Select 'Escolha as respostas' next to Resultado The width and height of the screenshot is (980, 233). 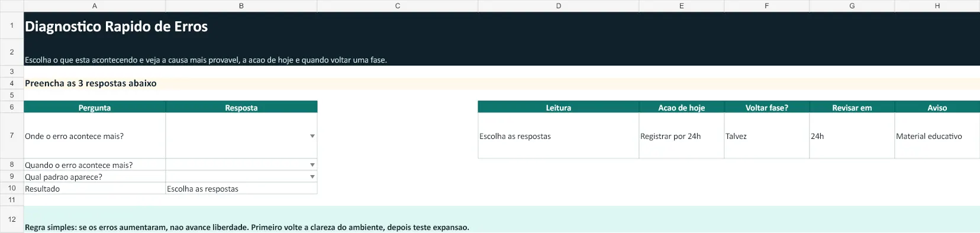[x=241, y=189]
